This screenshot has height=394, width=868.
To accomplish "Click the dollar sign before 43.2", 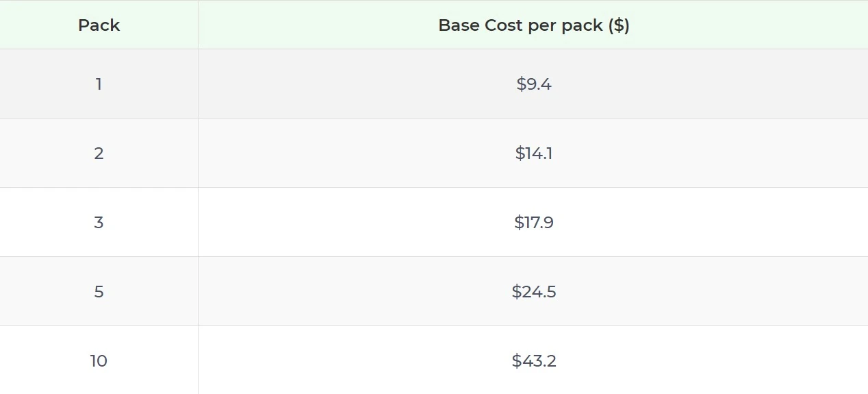I will (x=516, y=361).
